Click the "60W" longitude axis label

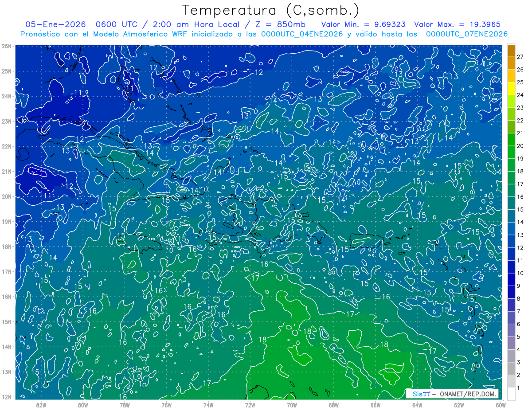[501, 405]
